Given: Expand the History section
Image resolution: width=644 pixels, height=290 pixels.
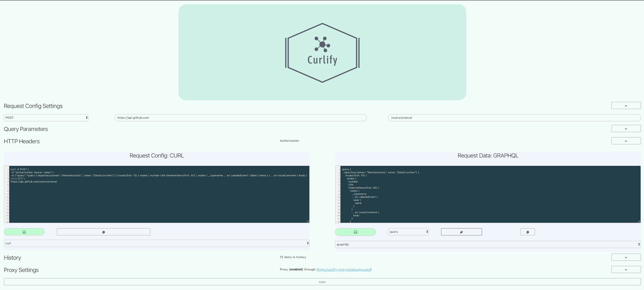Looking at the screenshot, I should click(626, 257).
